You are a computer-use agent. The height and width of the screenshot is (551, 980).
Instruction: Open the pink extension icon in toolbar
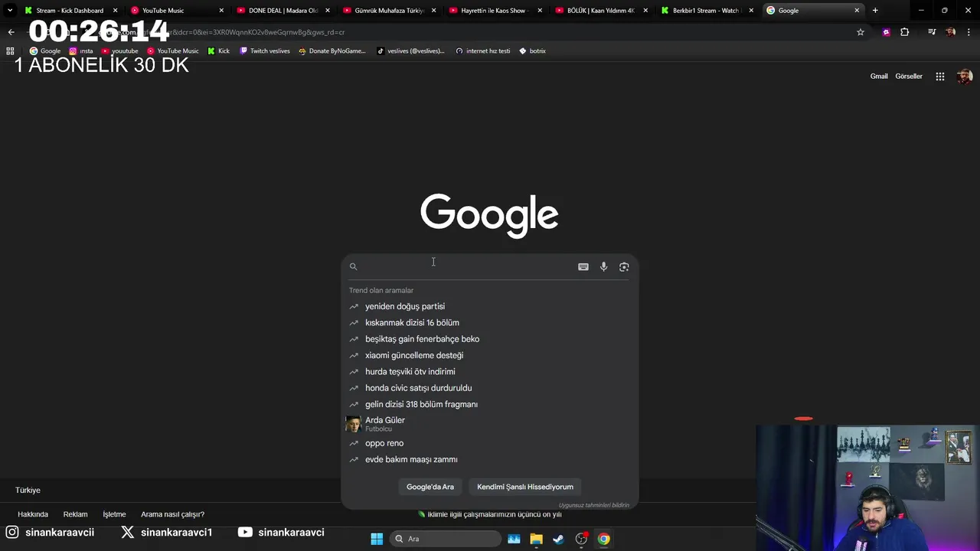tap(887, 32)
